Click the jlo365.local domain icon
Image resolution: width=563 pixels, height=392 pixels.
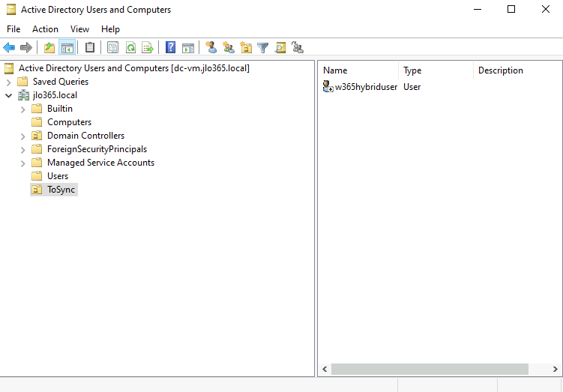point(24,95)
